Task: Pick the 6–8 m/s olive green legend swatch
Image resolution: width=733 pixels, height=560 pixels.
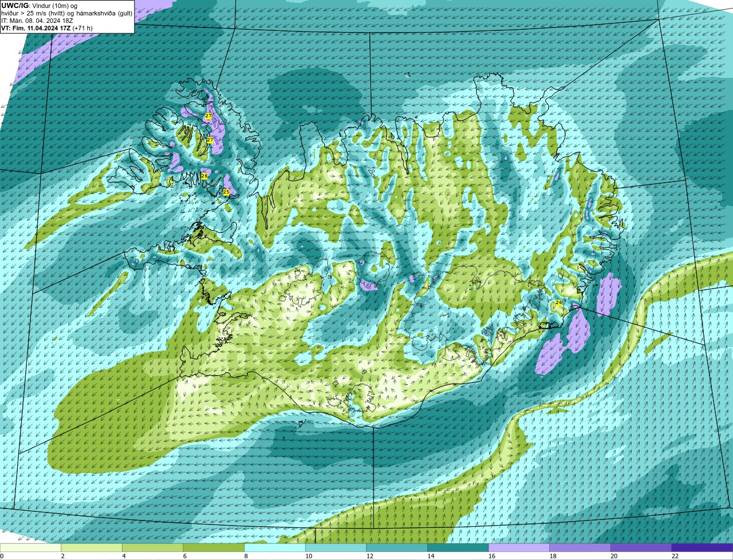Action: (214, 547)
